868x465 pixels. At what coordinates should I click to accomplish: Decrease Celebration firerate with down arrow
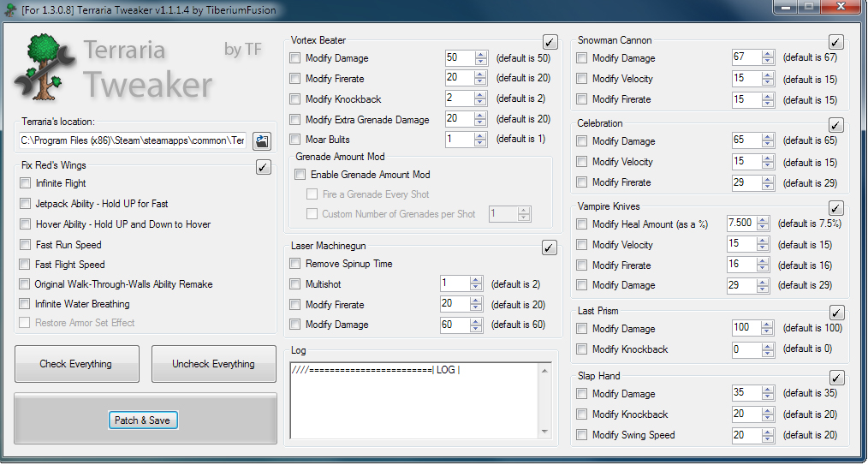767,186
